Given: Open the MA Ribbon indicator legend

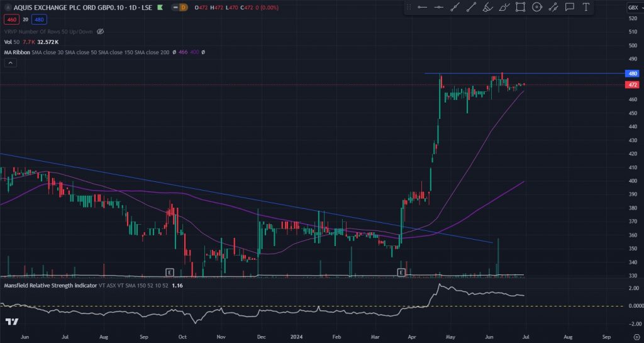Looking at the screenshot, I should click(x=18, y=52).
